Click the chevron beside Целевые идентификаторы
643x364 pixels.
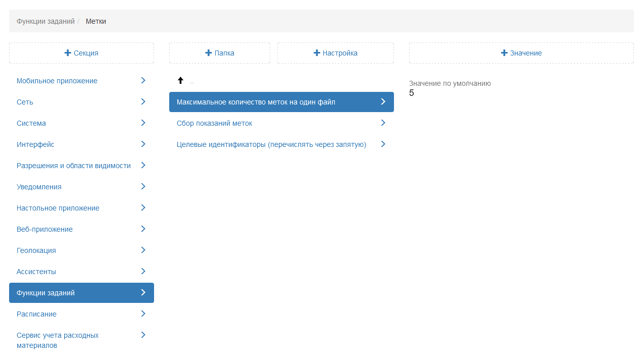(383, 144)
